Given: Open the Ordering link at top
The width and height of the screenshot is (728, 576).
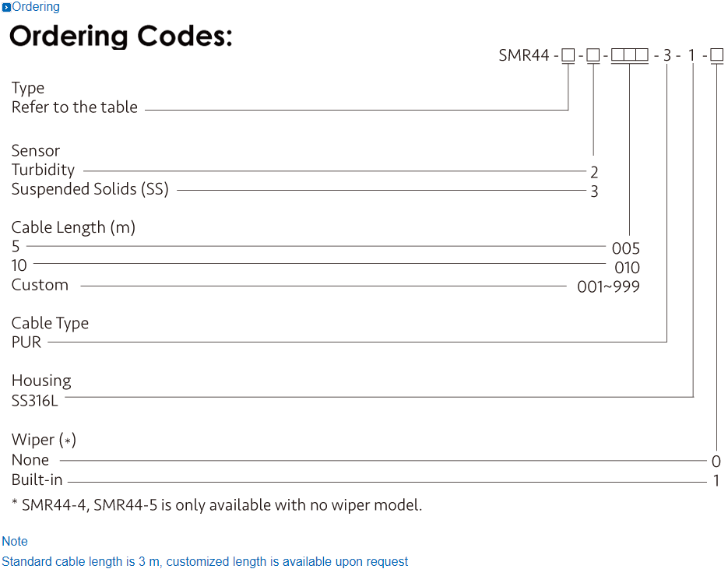Looking at the screenshot, I should click(x=36, y=7).
